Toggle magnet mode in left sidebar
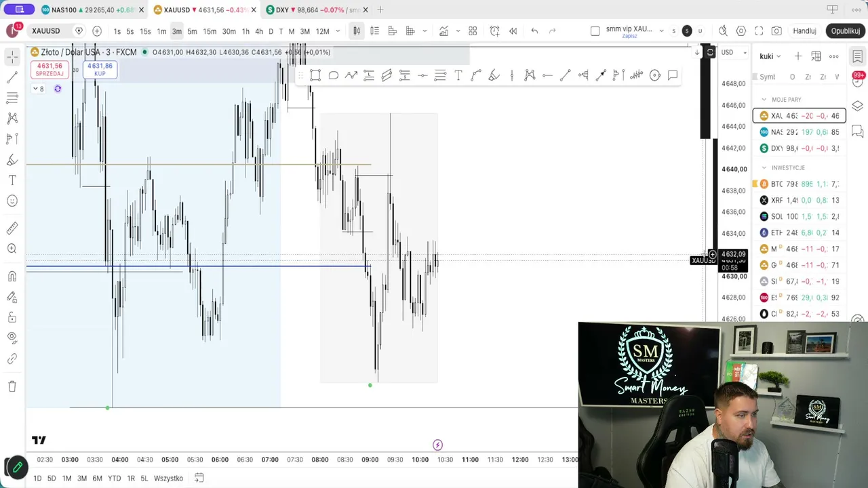868x488 pixels. click(12, 277)
